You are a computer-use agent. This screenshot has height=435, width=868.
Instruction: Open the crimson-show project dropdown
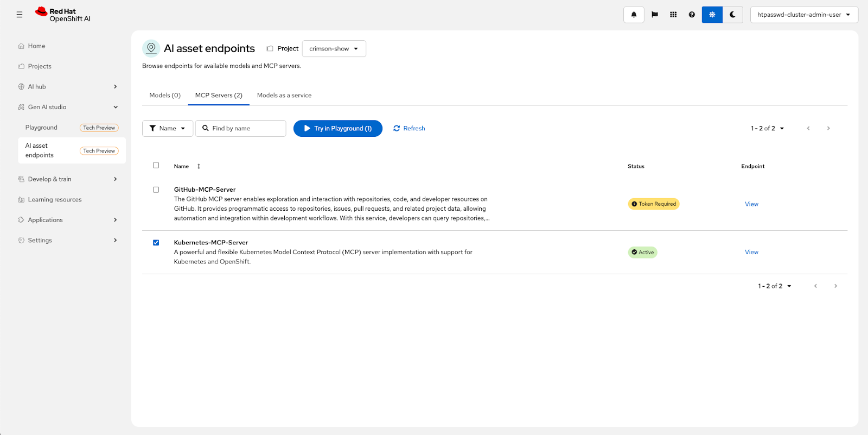pyautogui.click(x=334, y=49)
